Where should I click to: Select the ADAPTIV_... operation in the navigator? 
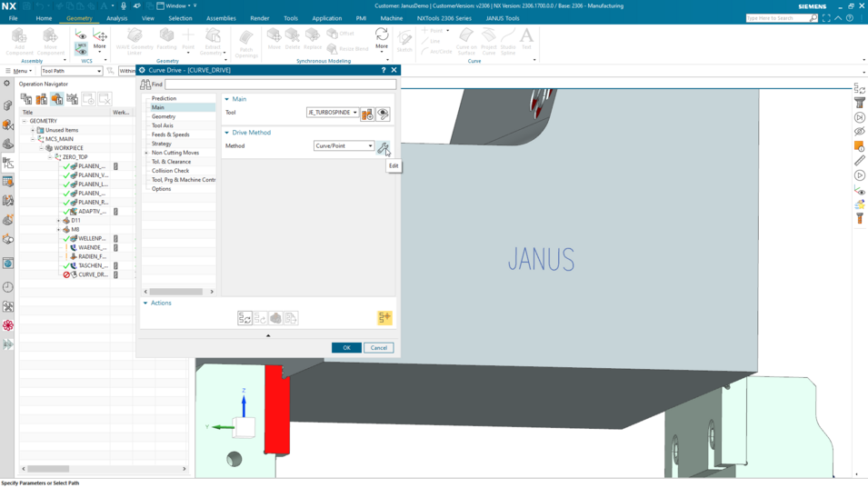(92, 212)
